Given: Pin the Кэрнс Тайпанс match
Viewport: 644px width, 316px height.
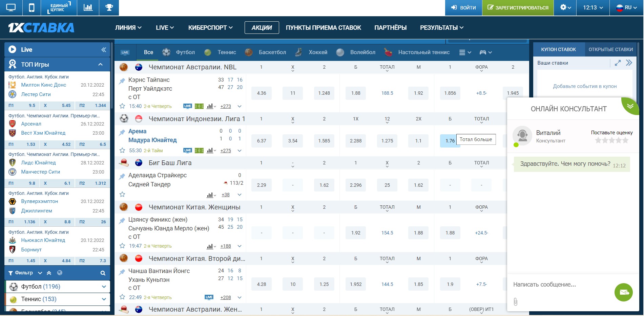Looking at the screenshot, I should pos(122,81).
